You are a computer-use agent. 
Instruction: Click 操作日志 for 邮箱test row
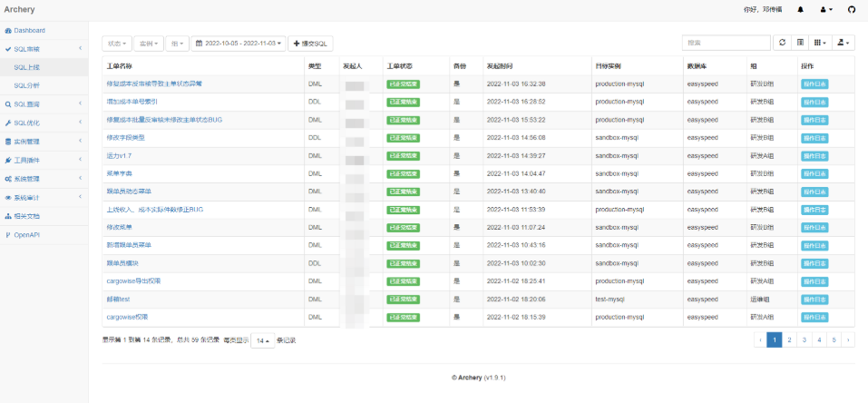(x=814, y=300)
